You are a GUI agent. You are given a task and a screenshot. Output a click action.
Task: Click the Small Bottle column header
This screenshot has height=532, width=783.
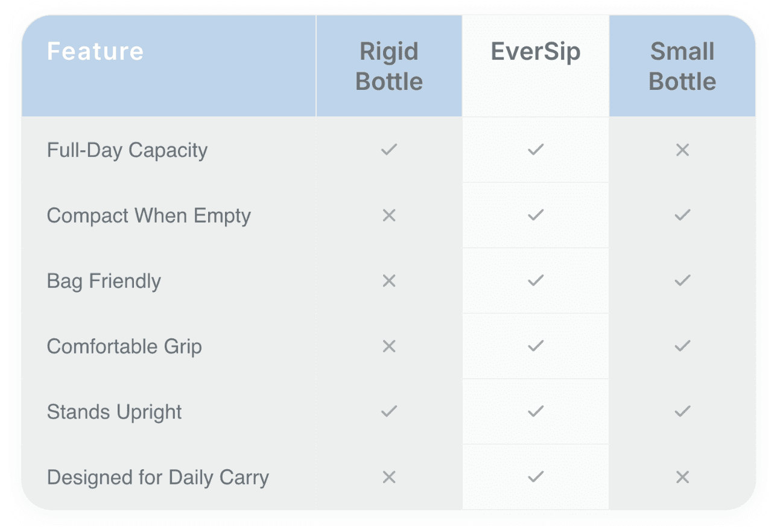pyautogui.click(x=682, y=66)
